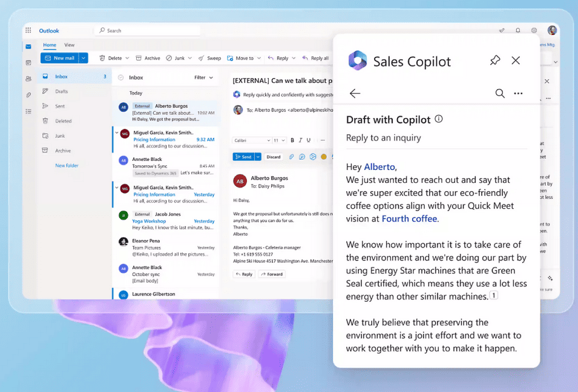The width and height of the screenshot is (578, 392).
Task: Apply italic formatting in reply
Action: [300, 140]
